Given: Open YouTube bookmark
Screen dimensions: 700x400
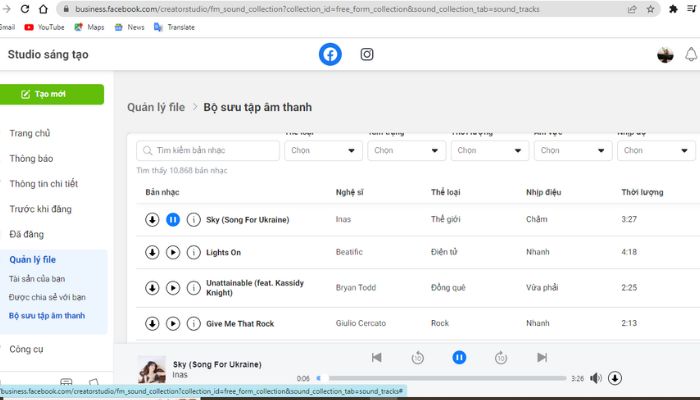Looking at the screenshot, I should click(45, 27).
